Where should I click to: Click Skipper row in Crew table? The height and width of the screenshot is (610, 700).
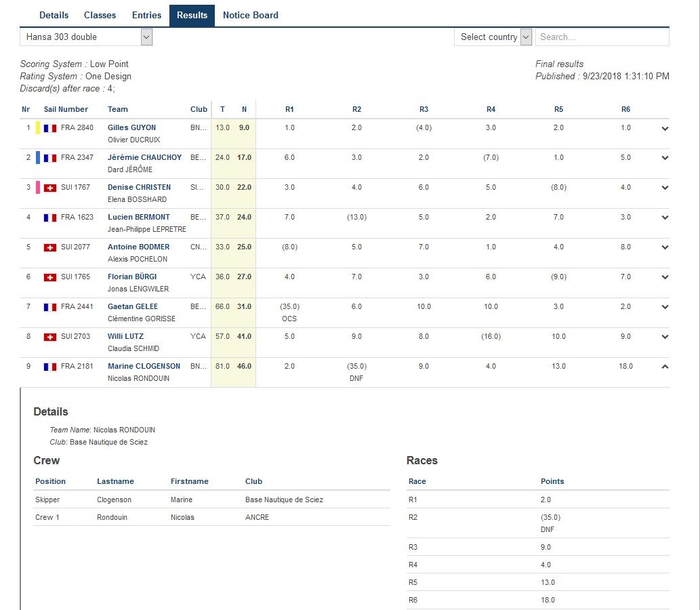pyautogui.click(x=211, y=500)
